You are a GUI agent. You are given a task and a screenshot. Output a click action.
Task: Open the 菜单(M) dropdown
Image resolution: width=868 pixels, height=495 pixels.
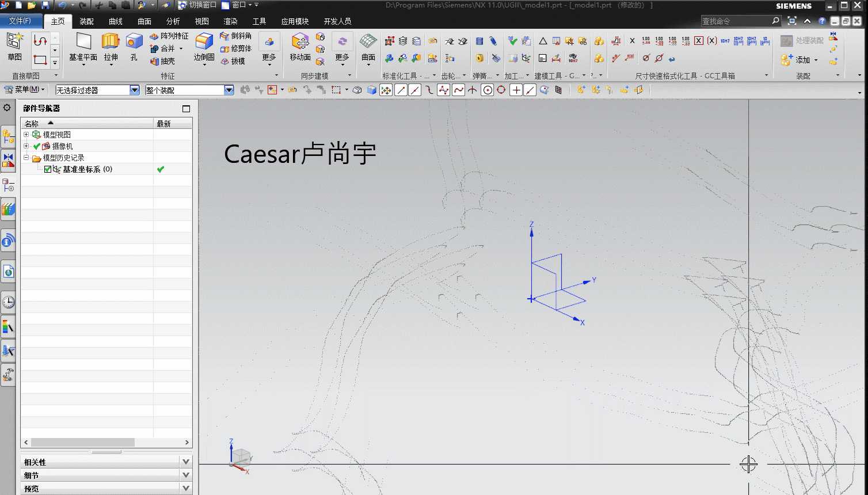pos(25,90)
